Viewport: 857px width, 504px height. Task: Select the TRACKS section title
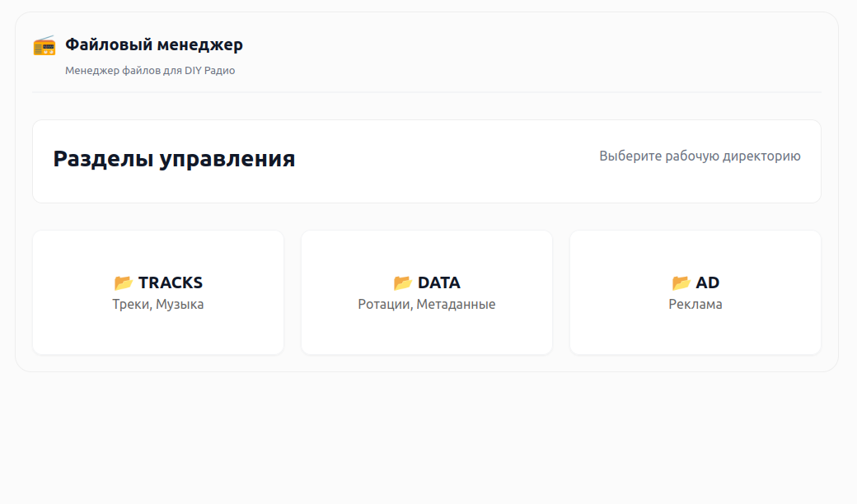point(171,282)
